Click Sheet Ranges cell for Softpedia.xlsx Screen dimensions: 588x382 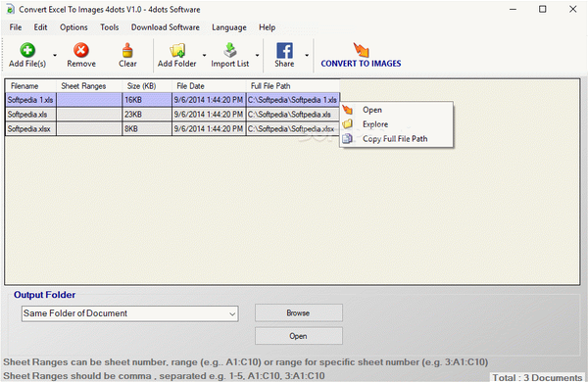(89, 129)
